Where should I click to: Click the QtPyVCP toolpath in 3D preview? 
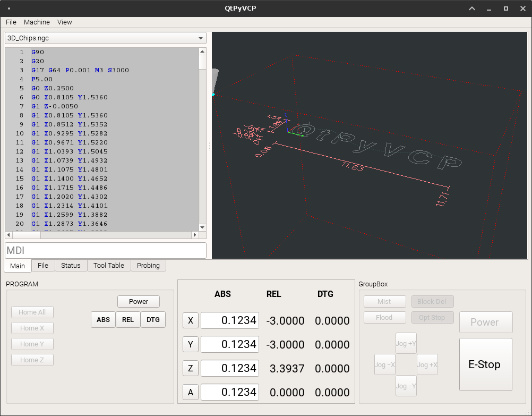coord(376,146)
